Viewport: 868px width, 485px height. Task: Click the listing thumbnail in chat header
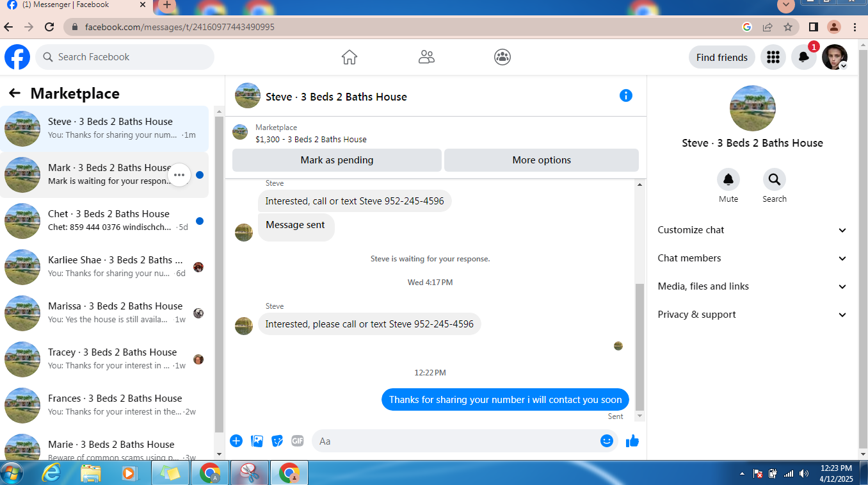248,95
